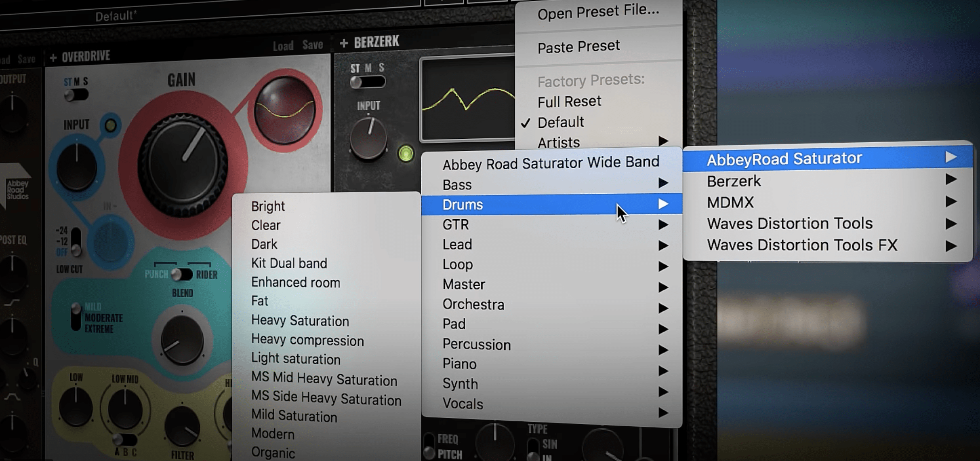Expand the Drums category submenu
980x461 pixels.
pos(551,205)
